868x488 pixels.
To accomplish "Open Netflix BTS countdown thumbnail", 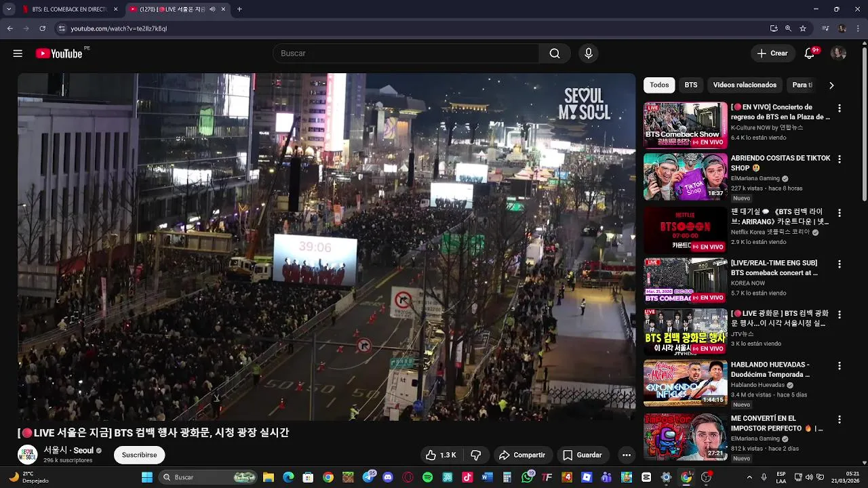I will pos(685,229).
